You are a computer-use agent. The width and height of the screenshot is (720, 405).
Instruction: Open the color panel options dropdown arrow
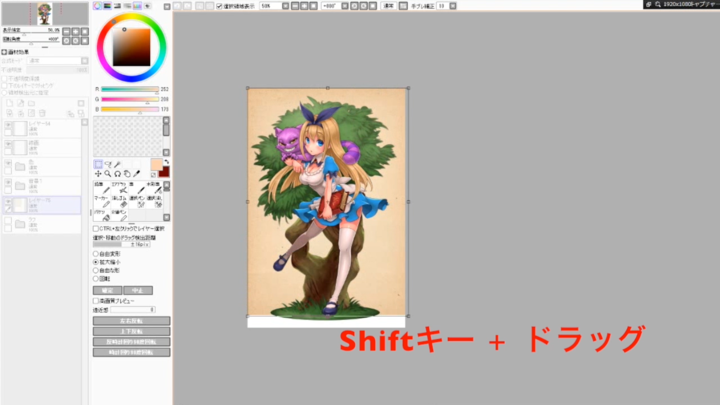167,6
